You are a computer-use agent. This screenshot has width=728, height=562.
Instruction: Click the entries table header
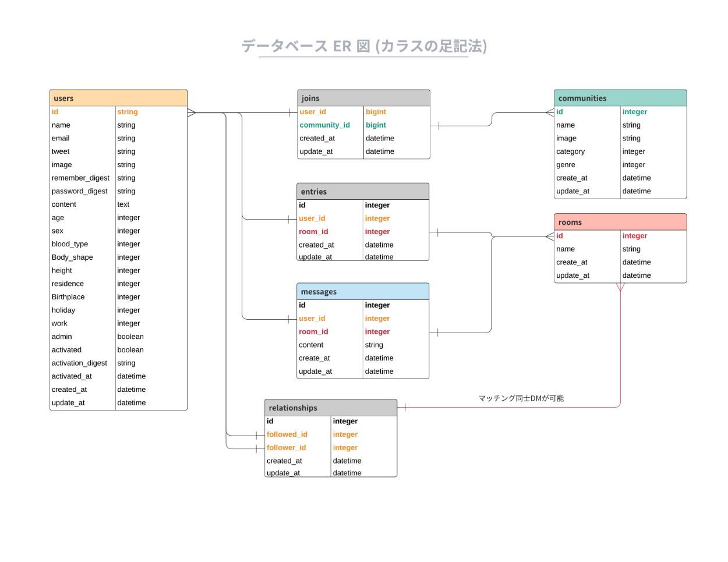tap(362, 192)
